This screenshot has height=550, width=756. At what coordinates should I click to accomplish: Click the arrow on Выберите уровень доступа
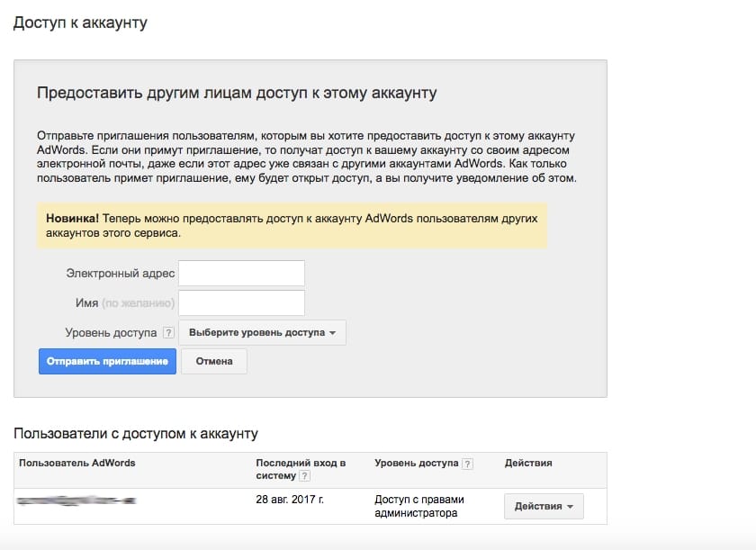tap(333, 333)
